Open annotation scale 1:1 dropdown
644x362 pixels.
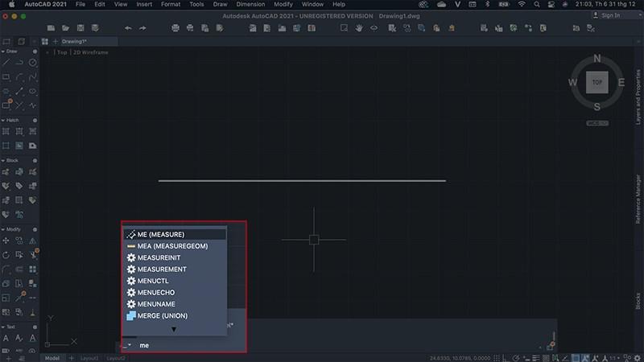[x=614, y=358]
